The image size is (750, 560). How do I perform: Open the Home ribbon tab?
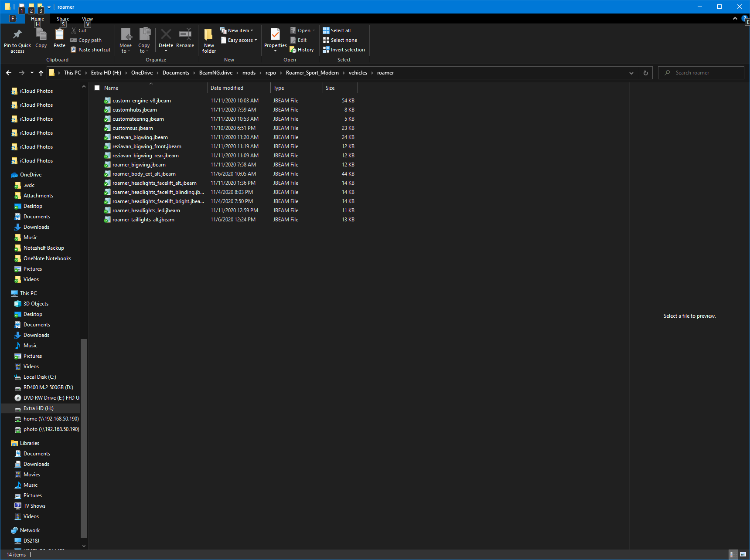click(x=37, y=19)
